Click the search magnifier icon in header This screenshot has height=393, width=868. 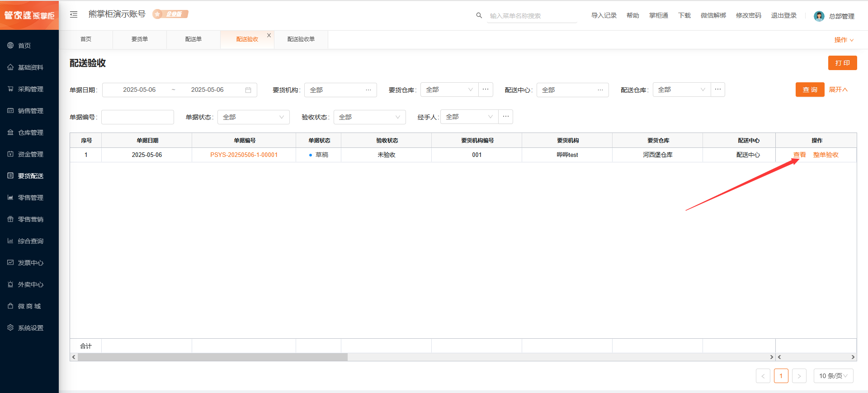(x=479, y=15)
